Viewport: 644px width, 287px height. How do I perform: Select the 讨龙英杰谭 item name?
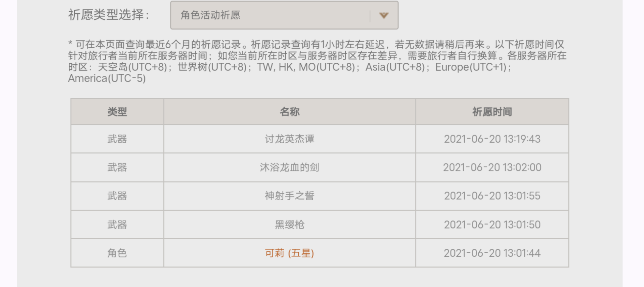tap(290, 139)
